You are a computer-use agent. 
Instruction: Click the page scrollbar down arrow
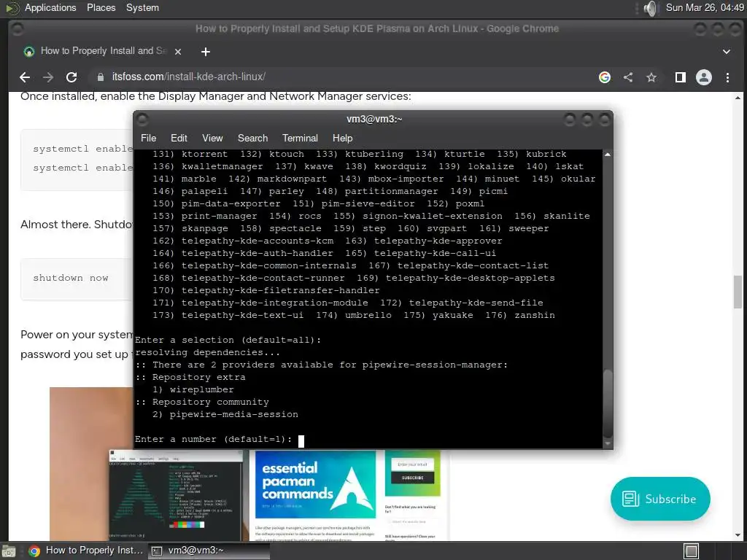tap(738, 536)
